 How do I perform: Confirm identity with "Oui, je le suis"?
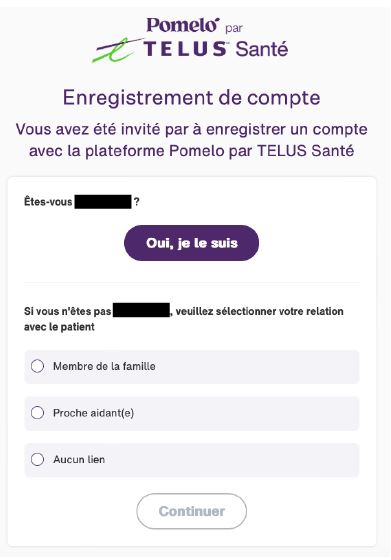191,243
